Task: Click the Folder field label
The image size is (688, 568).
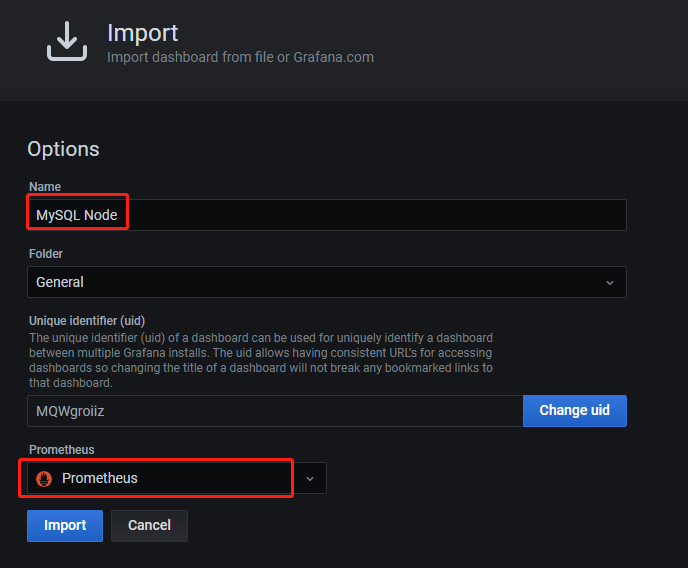Action: pyautogui.click(x=46, y=254)
